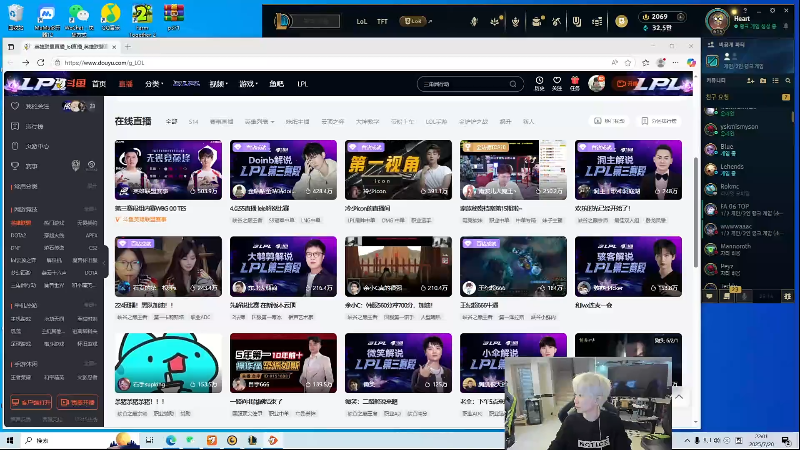Viewport: 800px width, 450px height.
Task: Click the orange start-streaming button in header
Action: (x=626, y=84)
